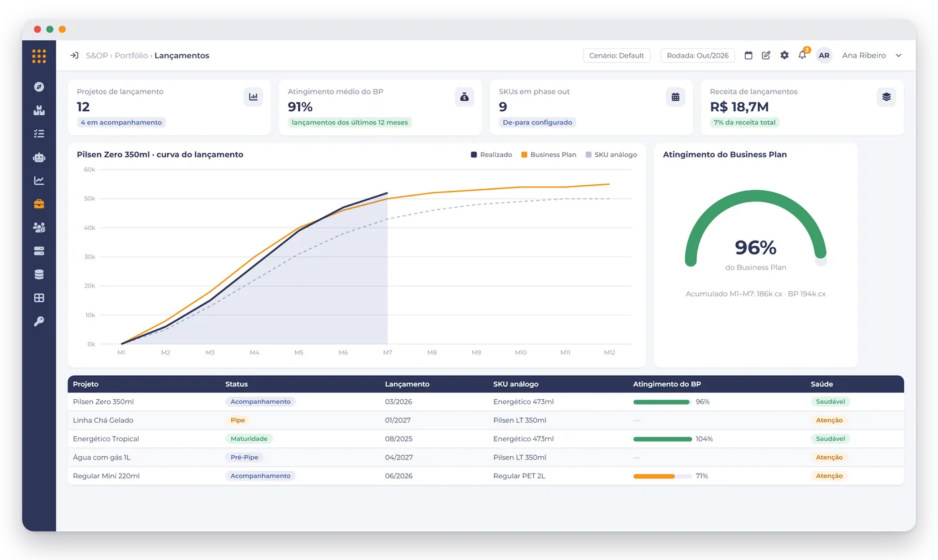Toggle the Realizado legend series
The height and width of the screenshot is (560, 938).
(492, 155)
